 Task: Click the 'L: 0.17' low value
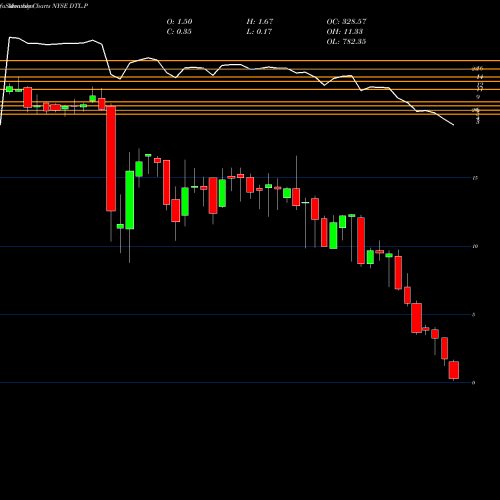[259, 32]
